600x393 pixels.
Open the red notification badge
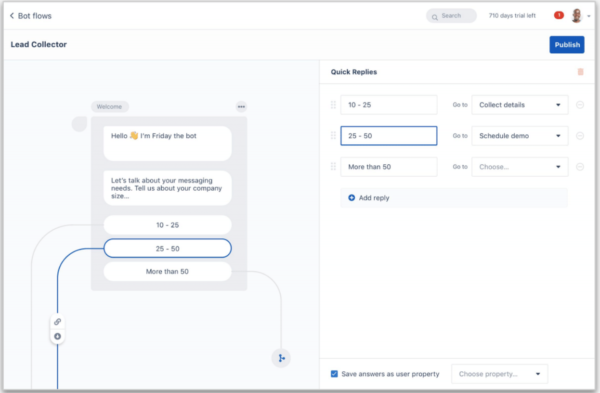[x=559, y=15]
